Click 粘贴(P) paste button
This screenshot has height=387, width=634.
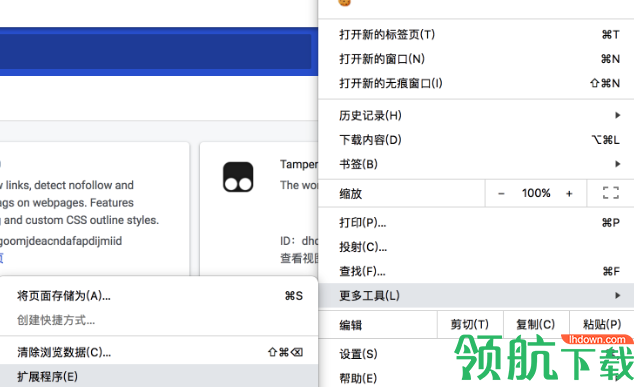pyautogui.click(x=602, y=324)
